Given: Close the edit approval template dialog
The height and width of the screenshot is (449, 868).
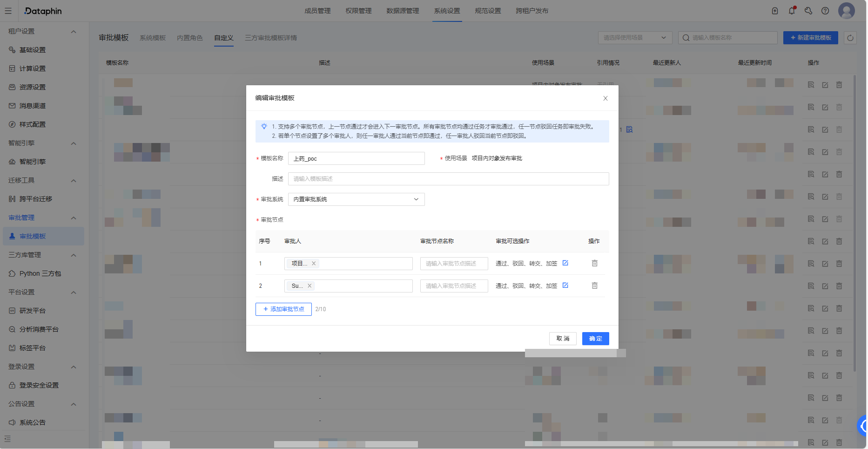Looking at the screenshot, I should tap(605, 98).
